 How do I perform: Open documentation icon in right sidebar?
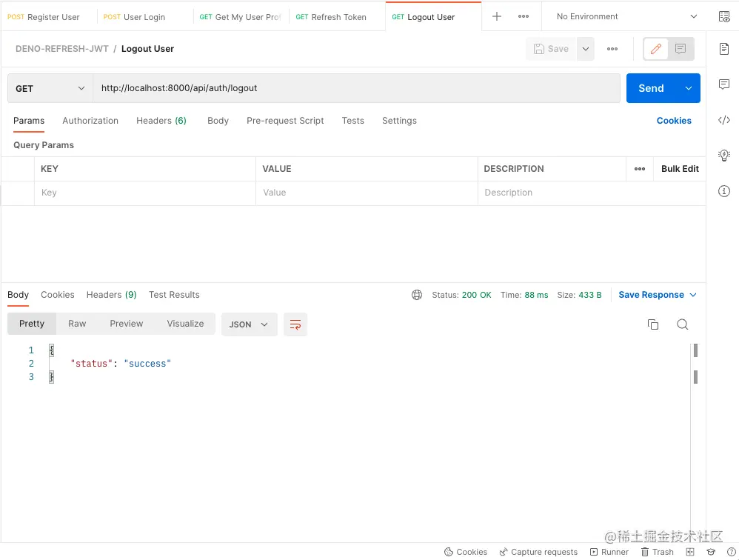(724, 49)
